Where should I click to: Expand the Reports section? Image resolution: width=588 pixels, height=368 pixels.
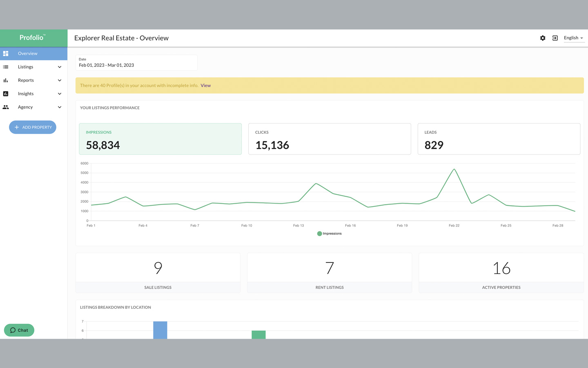[x=59, y=80]
